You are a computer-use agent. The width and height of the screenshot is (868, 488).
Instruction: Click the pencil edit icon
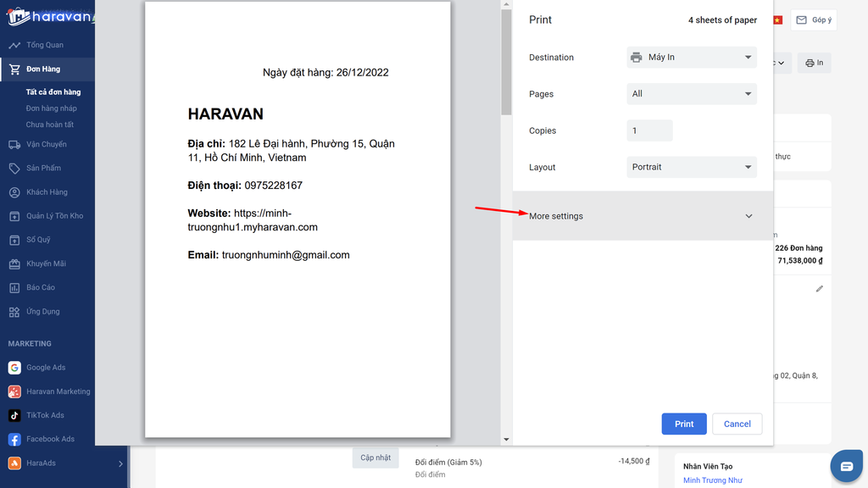tap(820, 289)
